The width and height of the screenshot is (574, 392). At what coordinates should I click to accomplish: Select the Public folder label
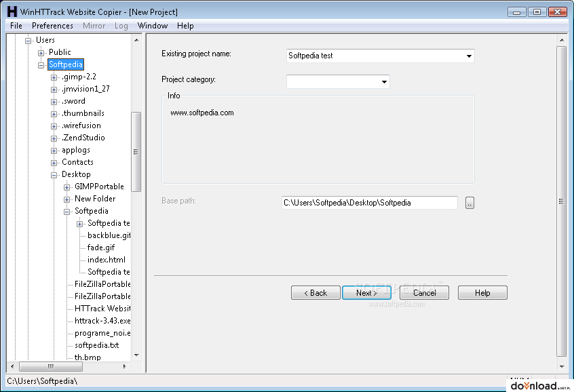60,52
